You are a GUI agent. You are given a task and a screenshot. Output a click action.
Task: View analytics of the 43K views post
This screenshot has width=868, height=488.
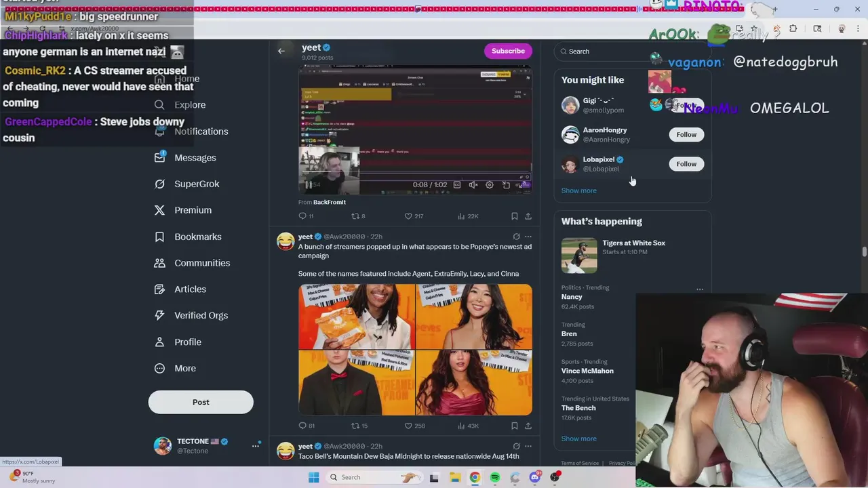(x=468, y=426)
